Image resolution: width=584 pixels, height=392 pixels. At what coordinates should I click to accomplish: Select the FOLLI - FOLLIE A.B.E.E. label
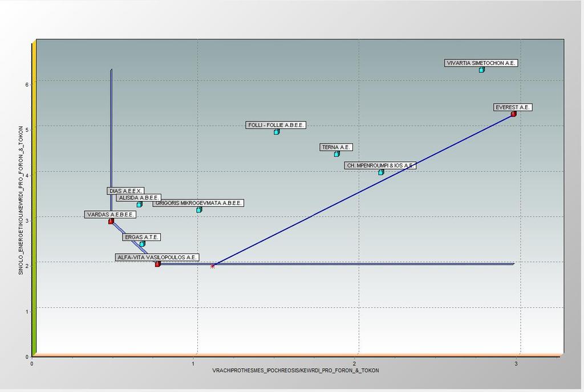275,125
